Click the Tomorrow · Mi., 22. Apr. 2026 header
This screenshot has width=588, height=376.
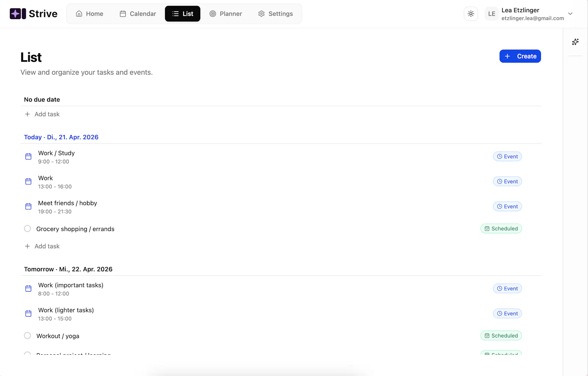pos(68,269)
